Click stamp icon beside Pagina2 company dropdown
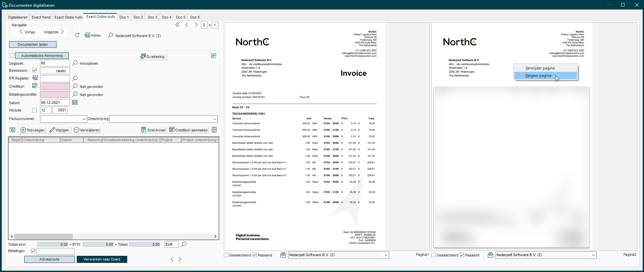644x272 pixels. point(490,255)
